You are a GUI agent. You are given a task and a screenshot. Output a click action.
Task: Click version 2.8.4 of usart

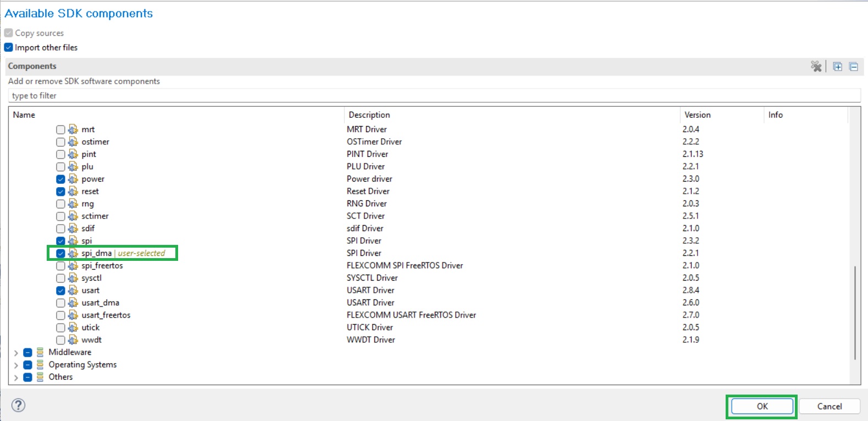tap(691, 291)
